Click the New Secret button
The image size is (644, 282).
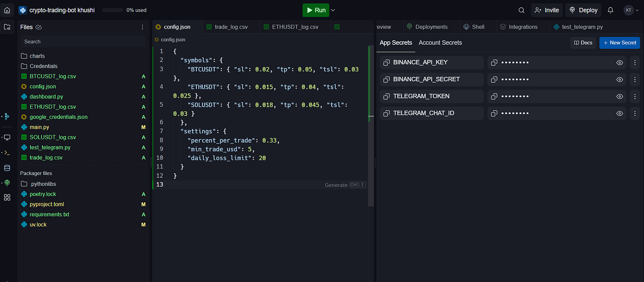[620, 43]
